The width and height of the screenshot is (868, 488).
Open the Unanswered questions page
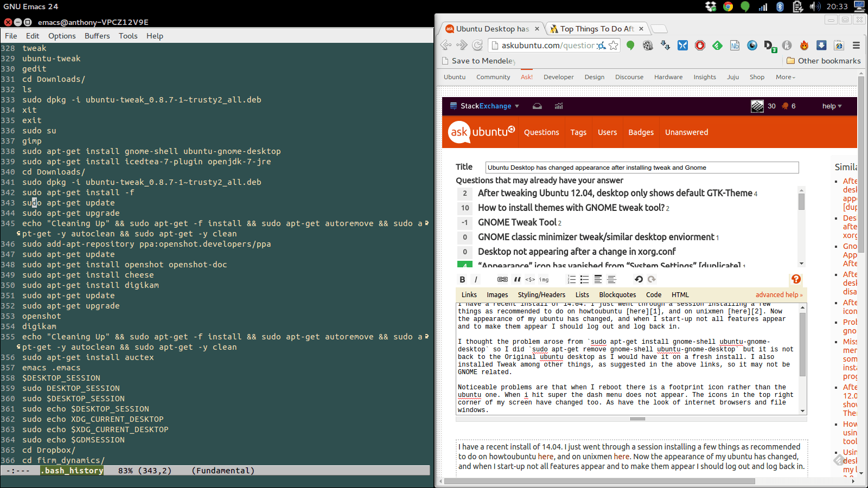686,132
